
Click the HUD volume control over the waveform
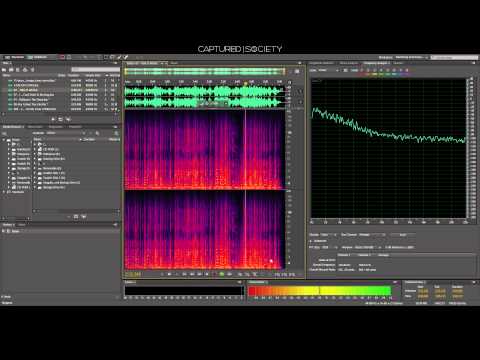(x=212, y=104)
